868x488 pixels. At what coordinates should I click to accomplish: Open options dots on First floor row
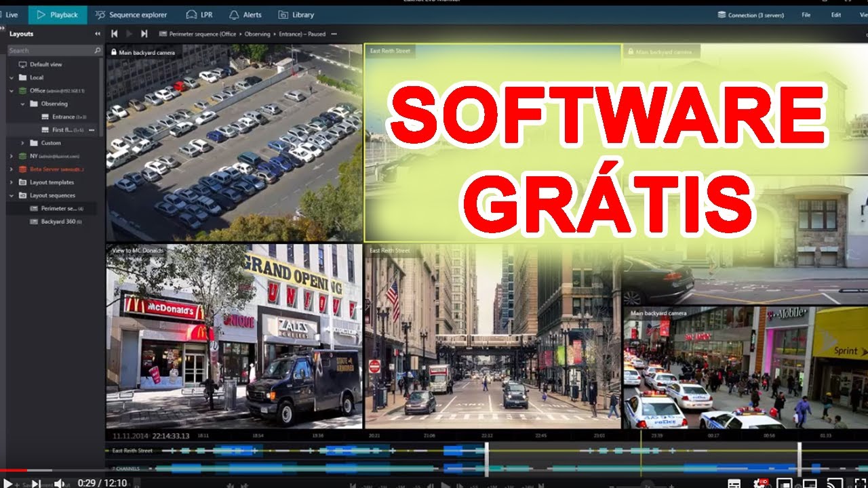pyautogui.click(x=92, y=129)
